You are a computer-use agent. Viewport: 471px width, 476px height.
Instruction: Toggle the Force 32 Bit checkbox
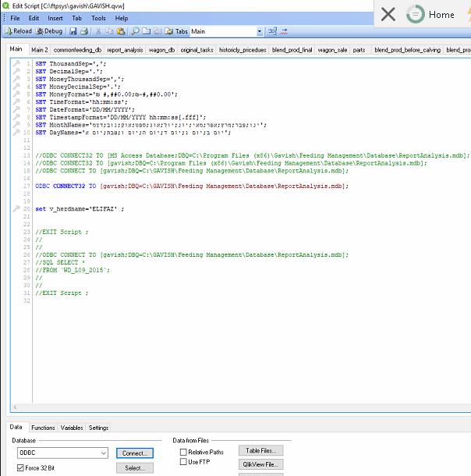(21, 468)
